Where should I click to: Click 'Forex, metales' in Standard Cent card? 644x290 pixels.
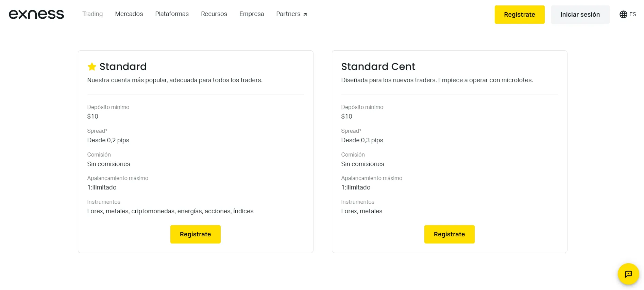tap(362, 211)
